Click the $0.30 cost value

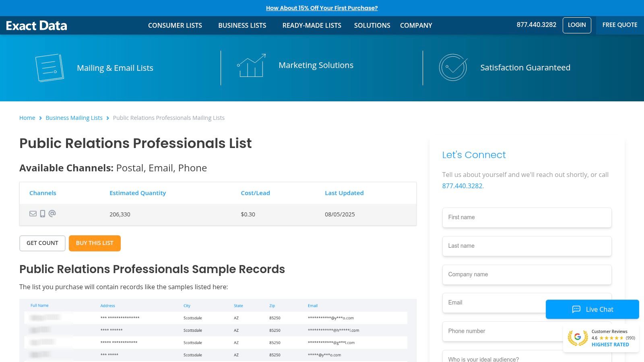click(x=248, y=214)
